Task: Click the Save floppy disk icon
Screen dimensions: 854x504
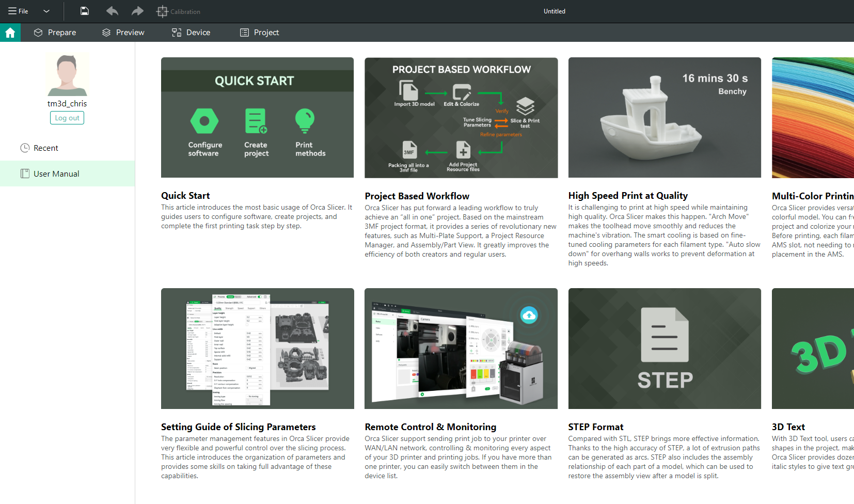Action: [x=85, y=11]
